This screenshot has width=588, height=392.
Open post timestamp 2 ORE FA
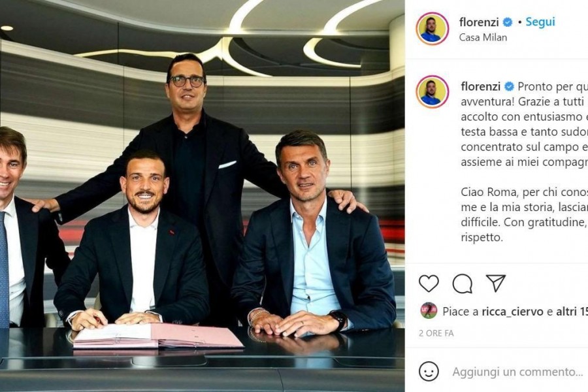point(436,333)
